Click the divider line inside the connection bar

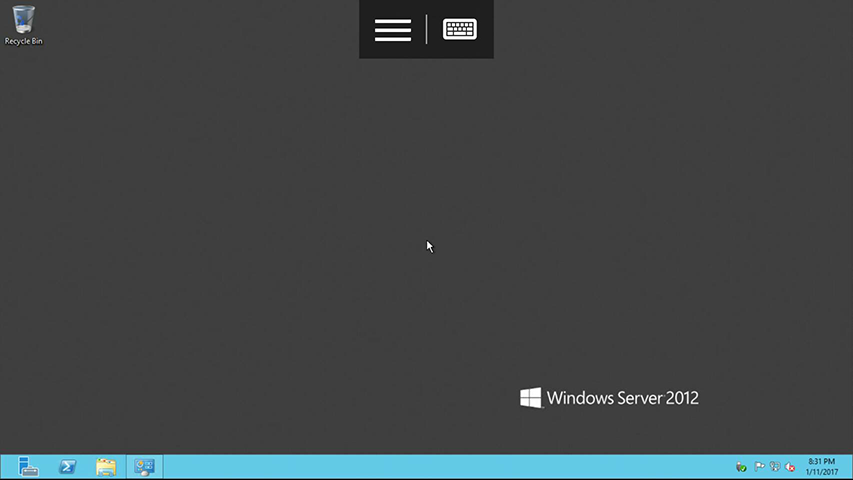pos(426,29)
